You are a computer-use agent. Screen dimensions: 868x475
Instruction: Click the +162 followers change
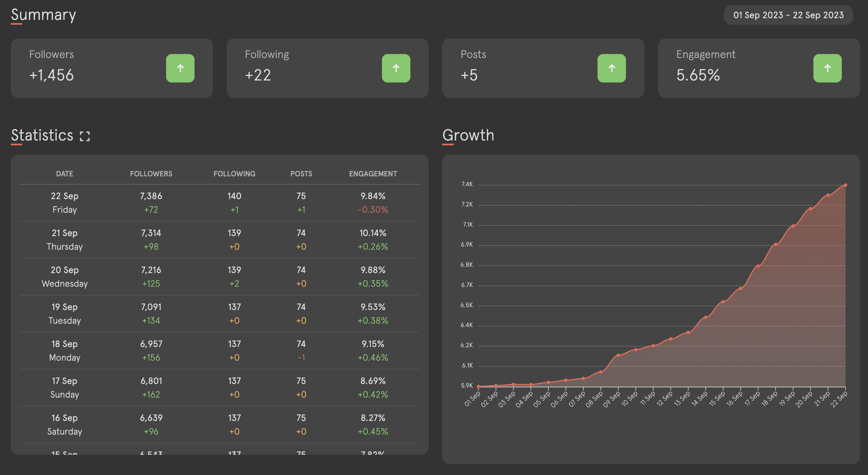tap(151, 395)
